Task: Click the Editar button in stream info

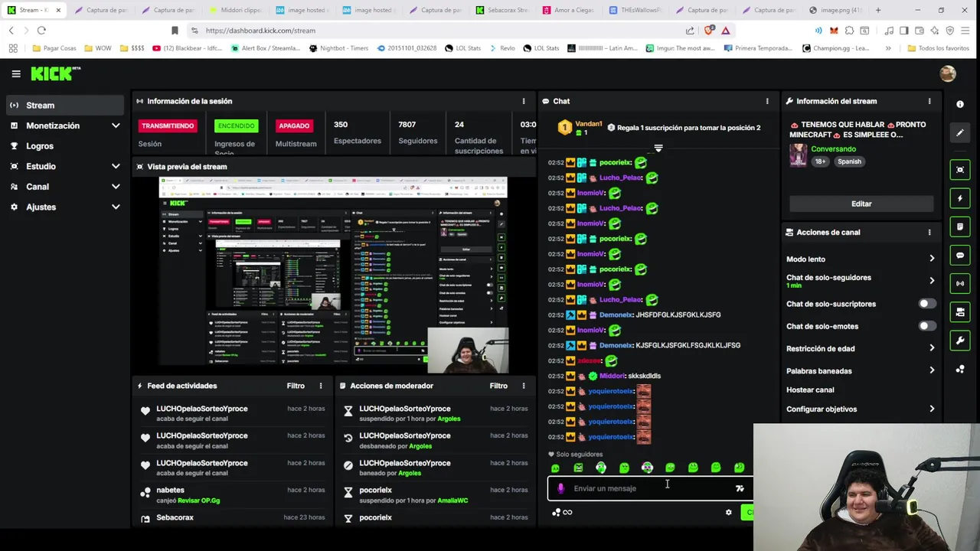Action: (x=861, y=204)
